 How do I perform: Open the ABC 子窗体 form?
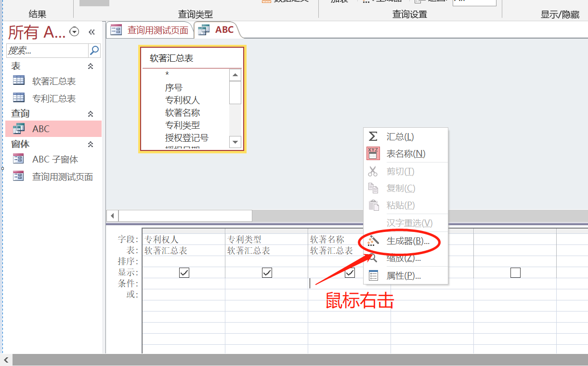[54, 159]
